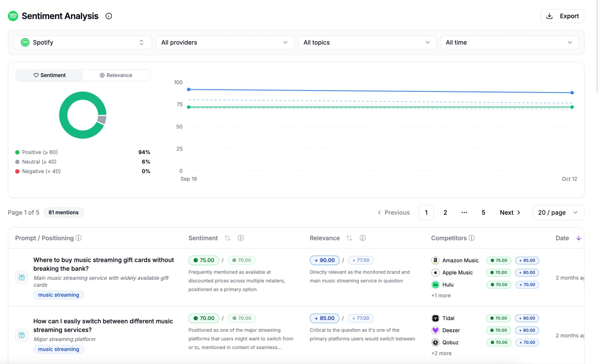
Task: Click the Prompt / Positioning column header
Action: point(44,238)
